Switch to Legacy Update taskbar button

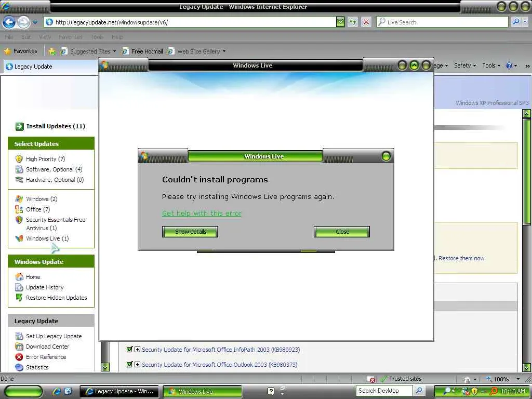119,392
